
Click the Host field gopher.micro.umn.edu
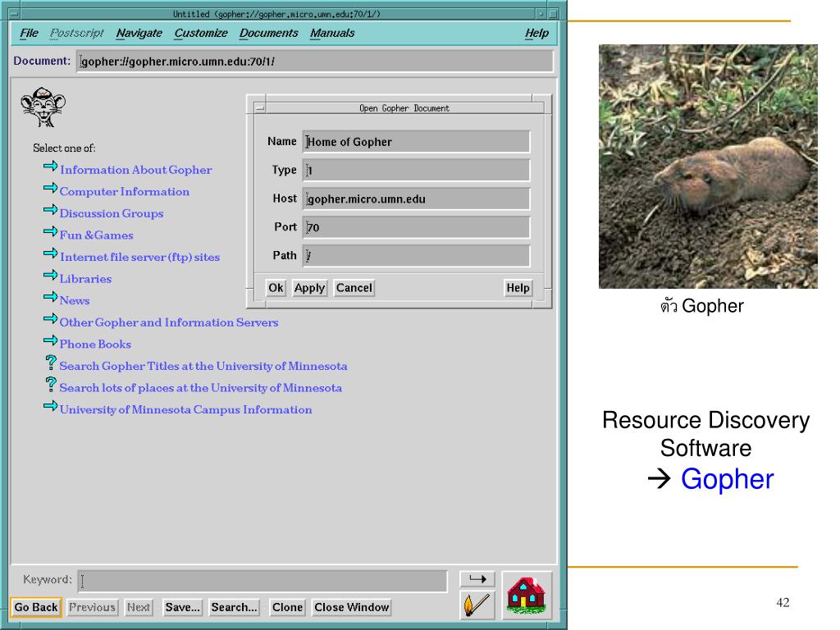(x=416, y=199)
